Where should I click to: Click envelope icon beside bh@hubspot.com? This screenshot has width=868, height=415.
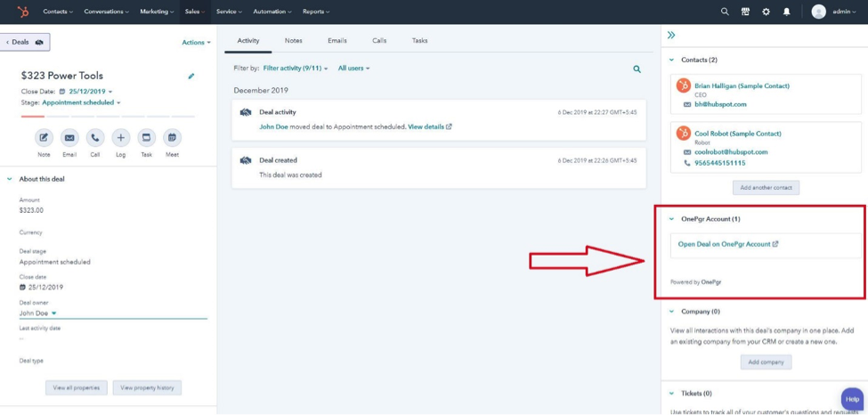(687, 104)
